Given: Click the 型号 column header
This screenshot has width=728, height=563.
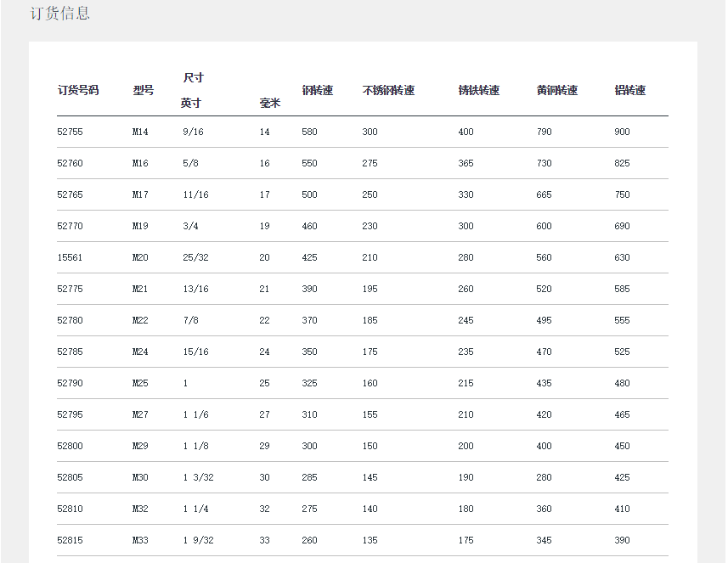Looking at the screenshot, I should point(144,90).
